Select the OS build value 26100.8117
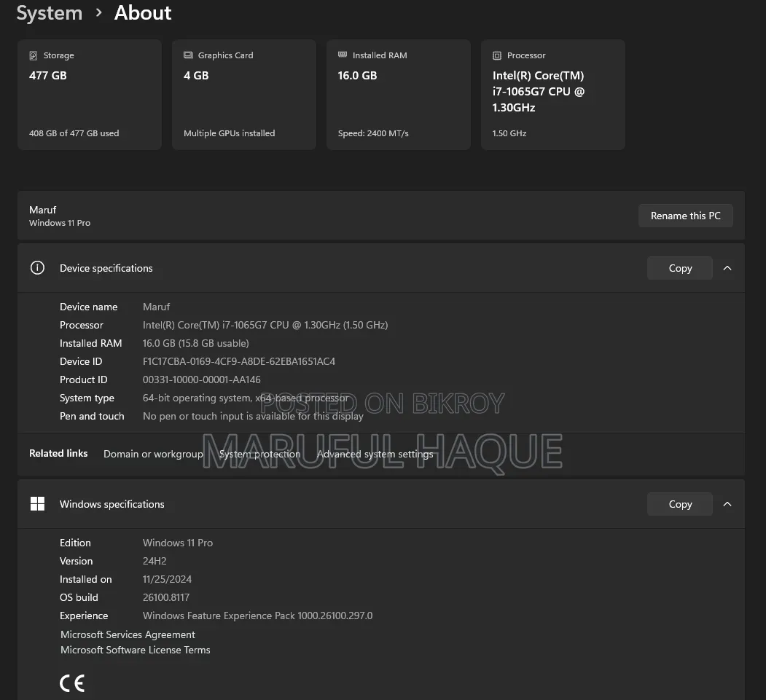Viewport: 766px width, 700px height. [166, 597]
